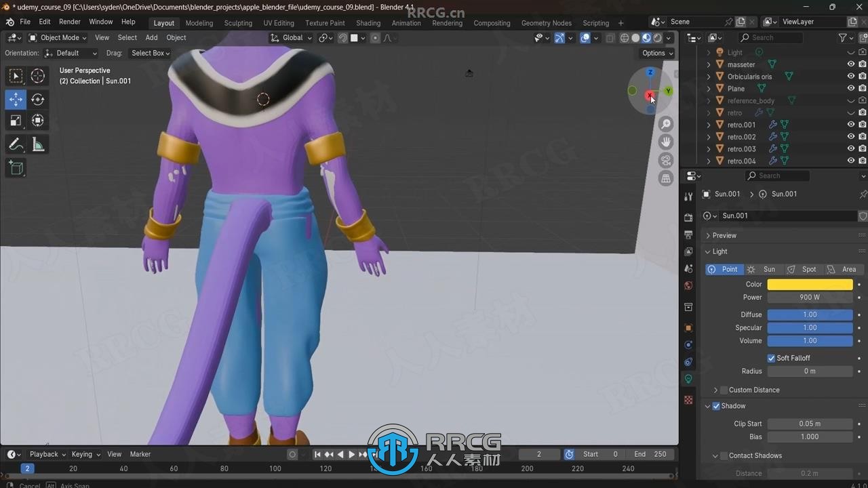
Task: Set light type to Sun
Action: (x=764, y=269)
